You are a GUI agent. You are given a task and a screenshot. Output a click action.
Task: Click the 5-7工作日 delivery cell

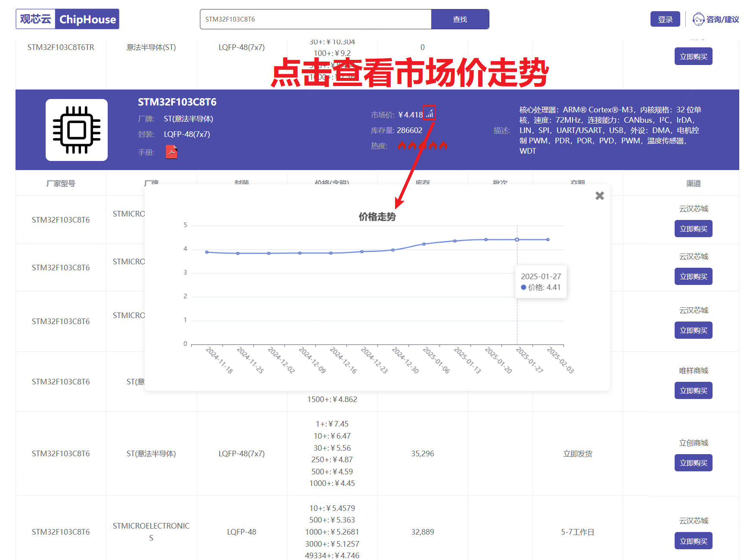pyautogui.click(x=578, y=532)
